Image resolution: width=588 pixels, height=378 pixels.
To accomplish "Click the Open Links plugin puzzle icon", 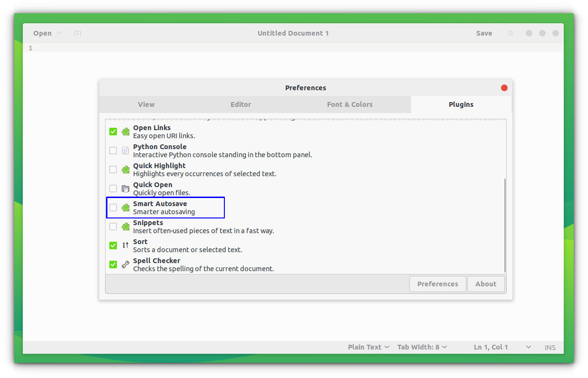I will [125, 132].
